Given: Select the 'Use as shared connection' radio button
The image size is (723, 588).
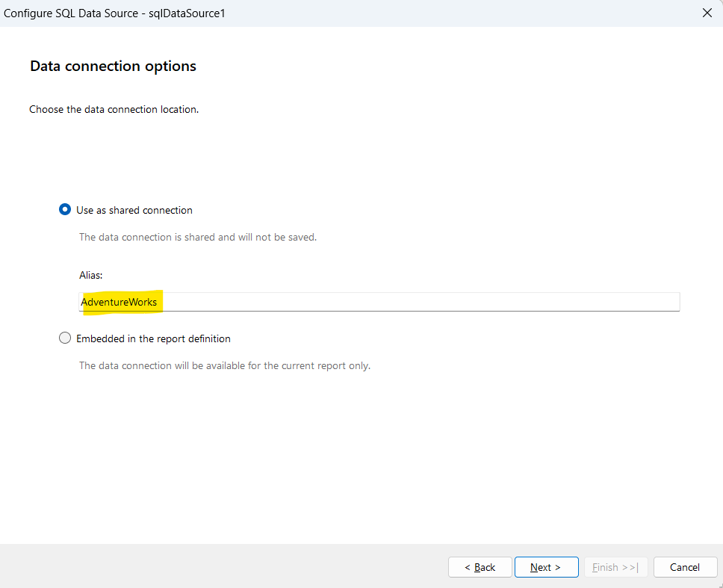Looking at the screenshot, I should tap(65, 210).
